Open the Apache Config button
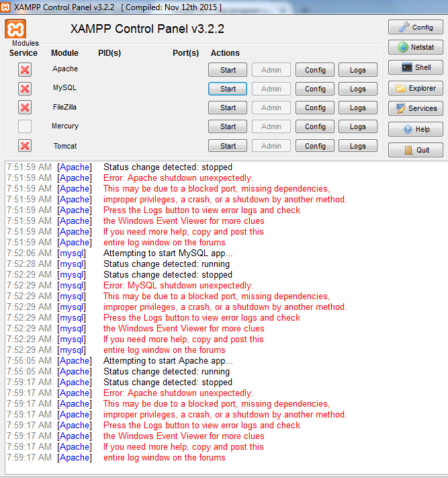Viewport: 448px width, 478px height. click(x=315, y=70)
